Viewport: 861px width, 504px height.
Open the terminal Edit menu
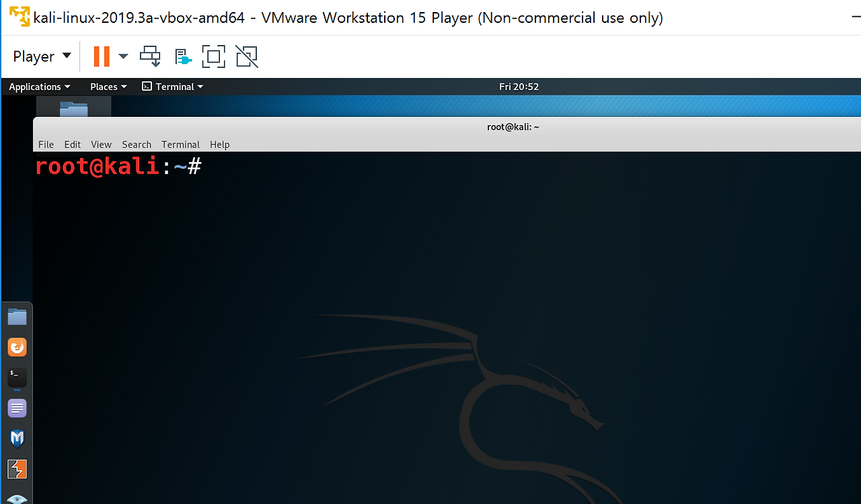73,144
